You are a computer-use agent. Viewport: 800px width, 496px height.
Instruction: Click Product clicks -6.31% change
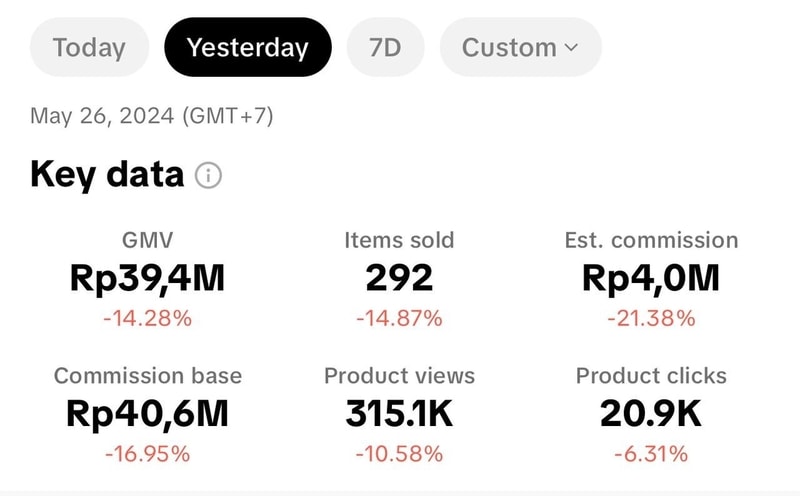pyautogui.click(x=651, y=454)
